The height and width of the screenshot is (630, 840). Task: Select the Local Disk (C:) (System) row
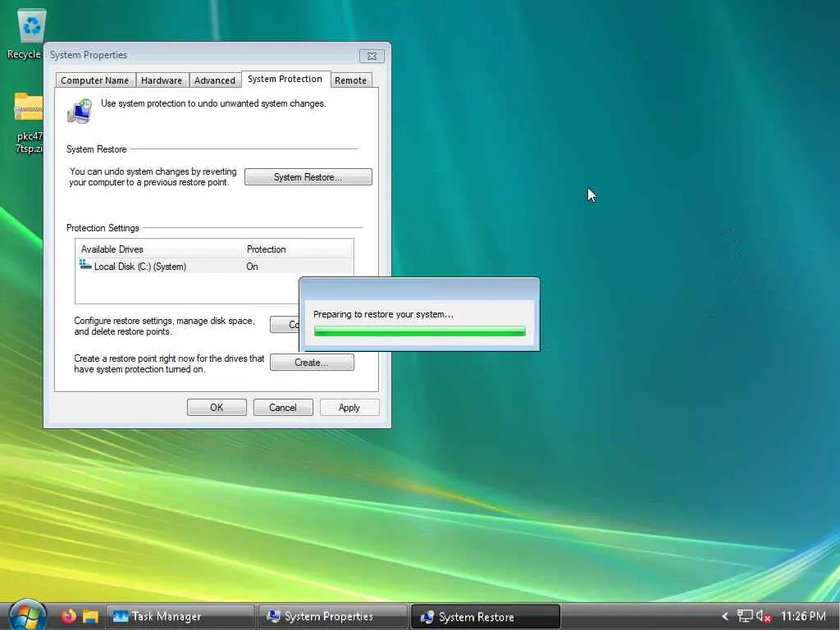pos(214,267)
